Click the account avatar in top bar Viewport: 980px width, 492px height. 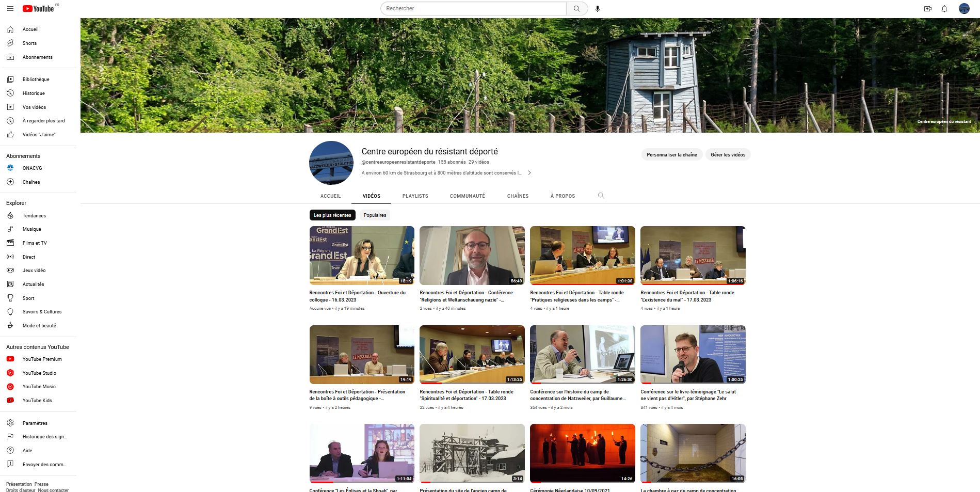tap(963, 9)
